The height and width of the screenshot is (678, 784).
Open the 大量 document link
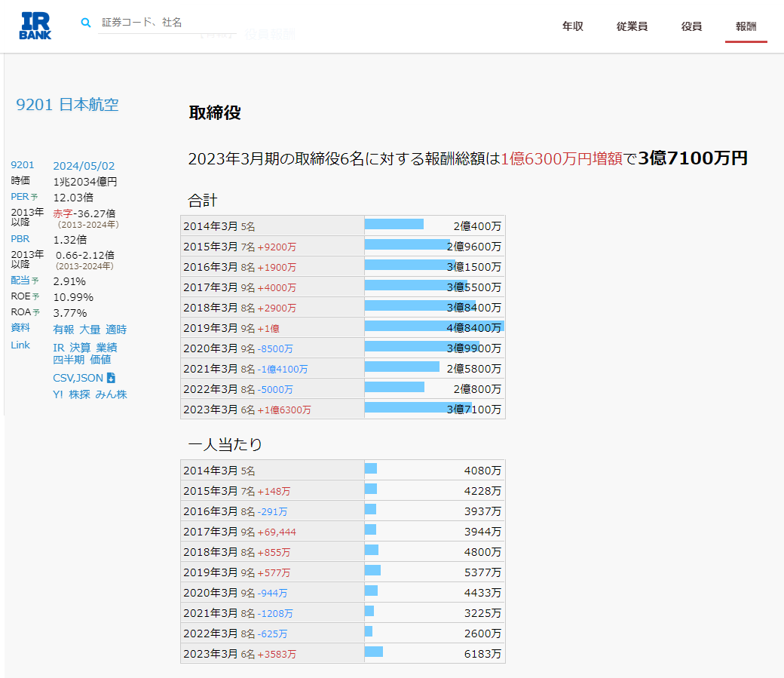click(90, 330)
